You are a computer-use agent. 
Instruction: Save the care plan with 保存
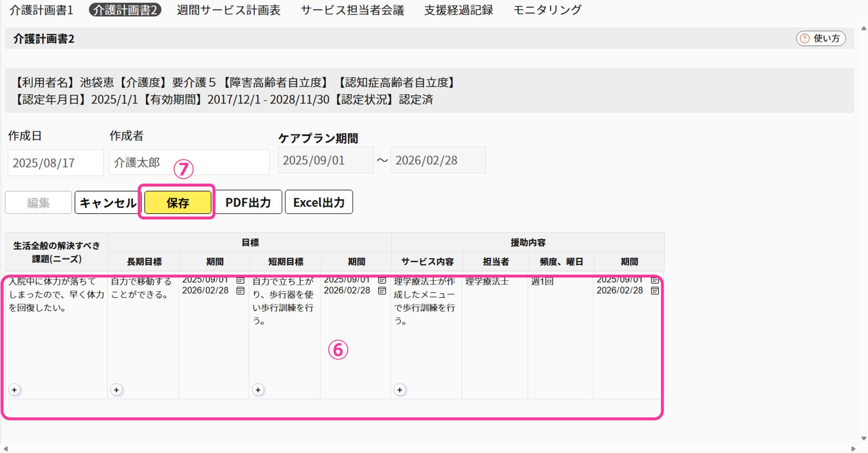coord(178,203)
